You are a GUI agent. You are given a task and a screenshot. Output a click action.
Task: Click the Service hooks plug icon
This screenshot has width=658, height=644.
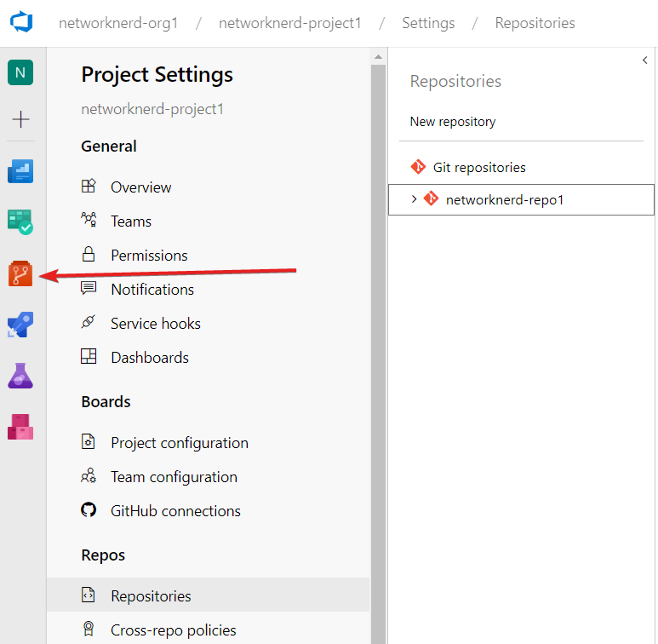pyautogui.click(x=89, y=322)
